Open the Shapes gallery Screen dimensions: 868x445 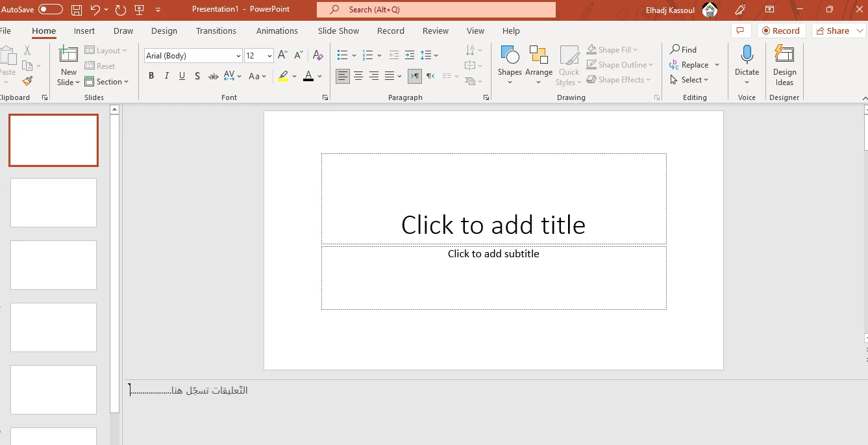[510, 65]
